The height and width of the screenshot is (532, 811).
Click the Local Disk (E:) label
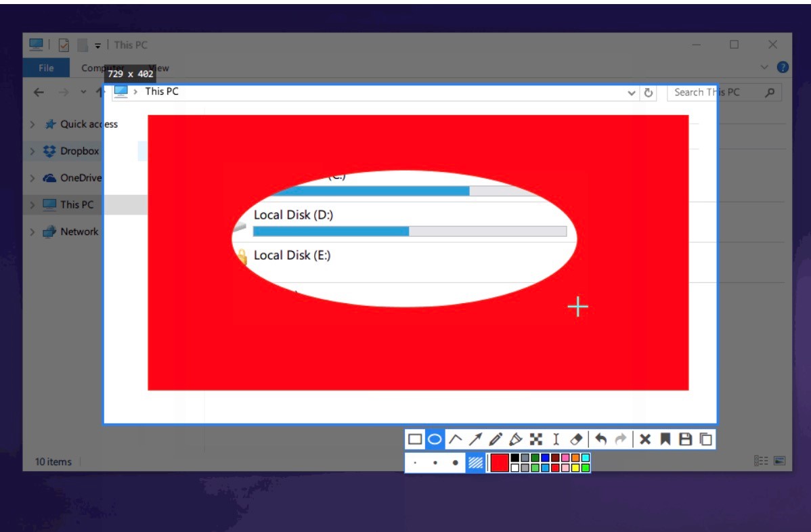(292, 255)
